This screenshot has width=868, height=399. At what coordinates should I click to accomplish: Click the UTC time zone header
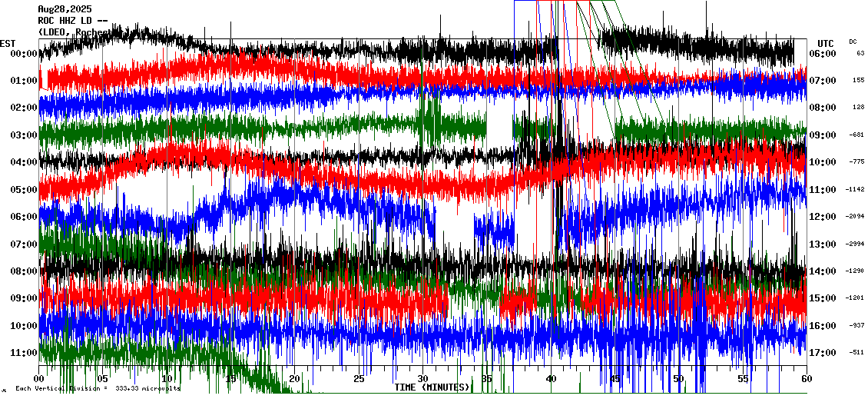(x=825, y=43)
